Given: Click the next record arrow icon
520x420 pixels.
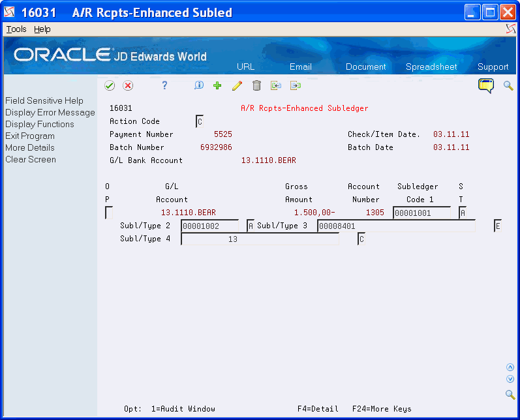Looking at the screenshot, I should (296, 85).
